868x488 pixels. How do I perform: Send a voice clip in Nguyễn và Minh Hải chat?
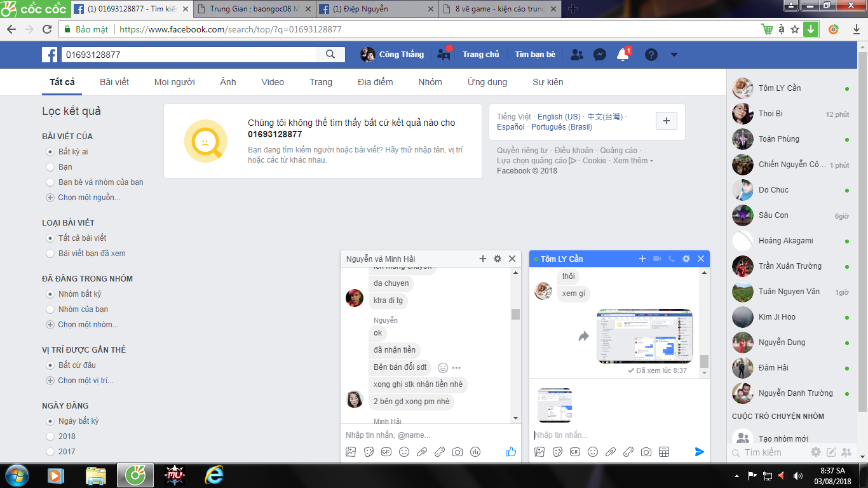[x=475, y=452]
